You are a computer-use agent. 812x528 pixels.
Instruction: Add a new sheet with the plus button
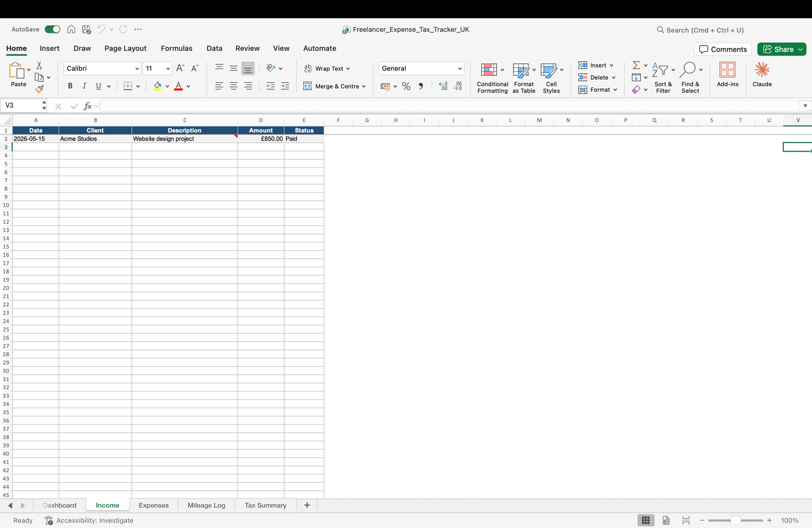tap(307, 505)
